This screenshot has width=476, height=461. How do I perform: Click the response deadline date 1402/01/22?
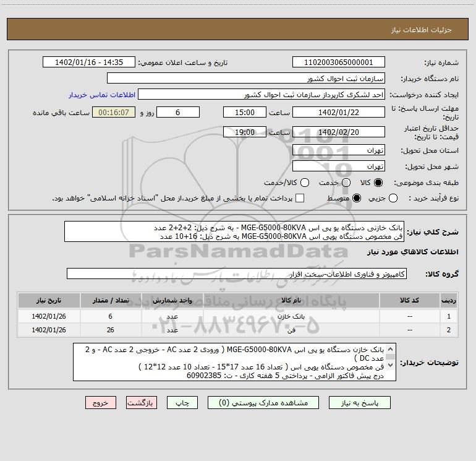pyautogui.click(x=339, y=113)
